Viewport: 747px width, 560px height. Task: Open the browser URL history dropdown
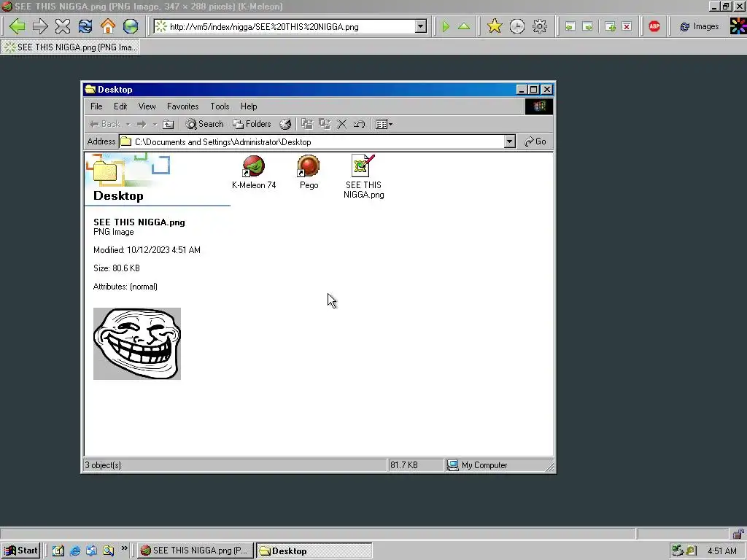coord(420,27)
